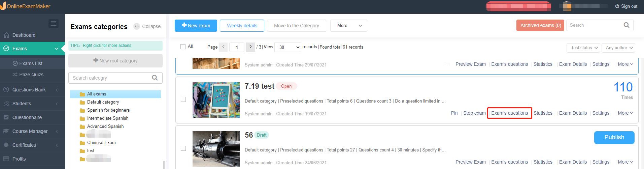
Task: Click Move to the Category button
Action: click(297, 26)
